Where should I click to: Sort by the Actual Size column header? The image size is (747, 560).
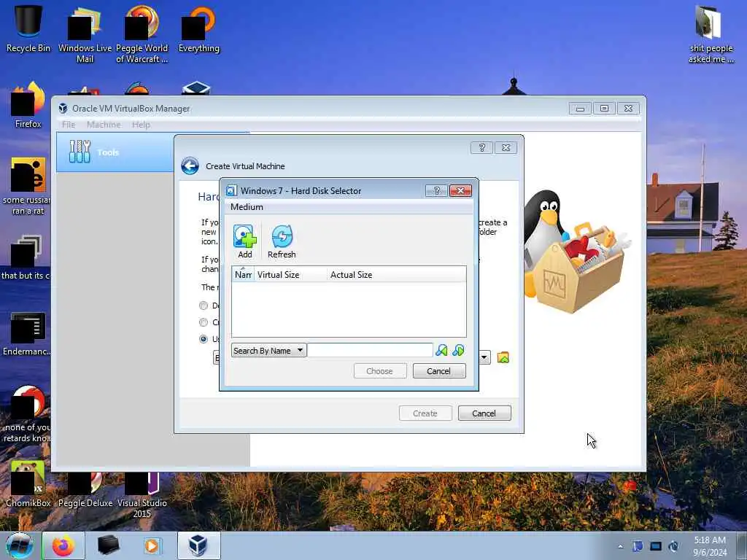[396, 275]
